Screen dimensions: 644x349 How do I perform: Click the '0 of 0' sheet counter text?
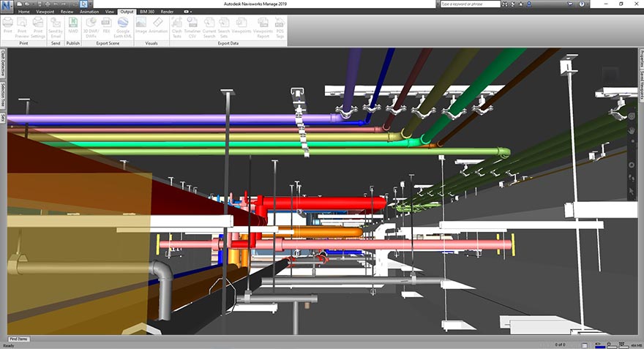(x=561, y=345)
